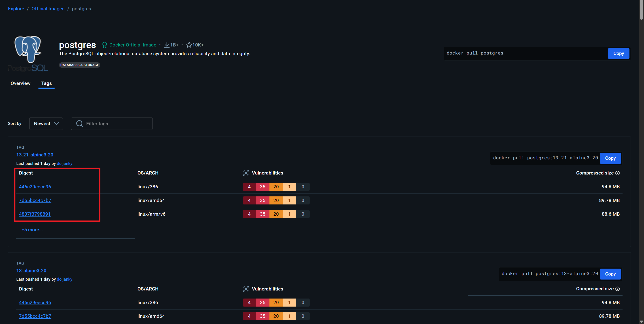This screenshot has height=324, width=644.
Task: Open the Official Images breadcrumb link
Action: point(48,9)
